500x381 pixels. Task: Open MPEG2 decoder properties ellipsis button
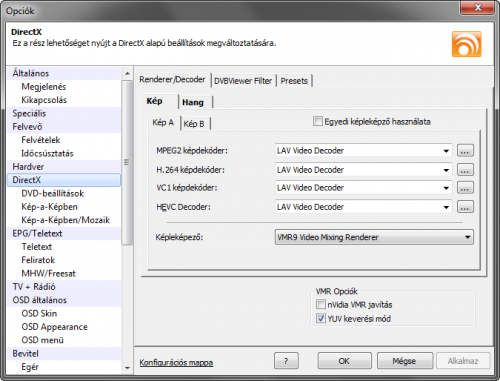point(465,151)
